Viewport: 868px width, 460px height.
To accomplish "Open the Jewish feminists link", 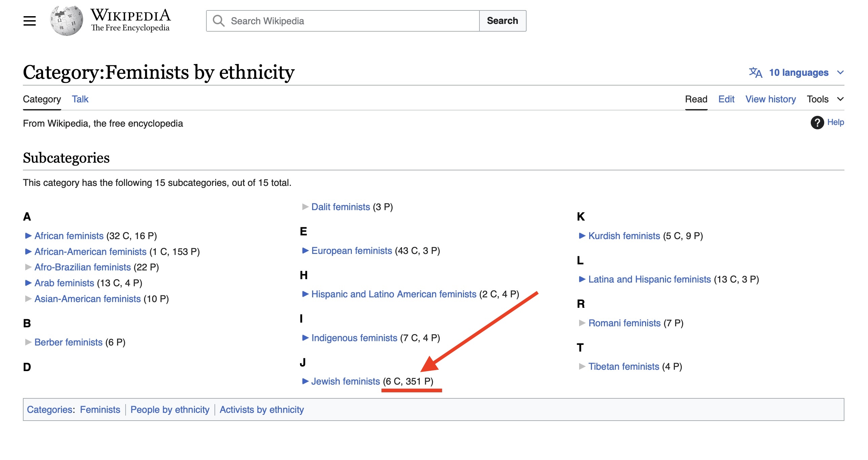I will (345, 381).
